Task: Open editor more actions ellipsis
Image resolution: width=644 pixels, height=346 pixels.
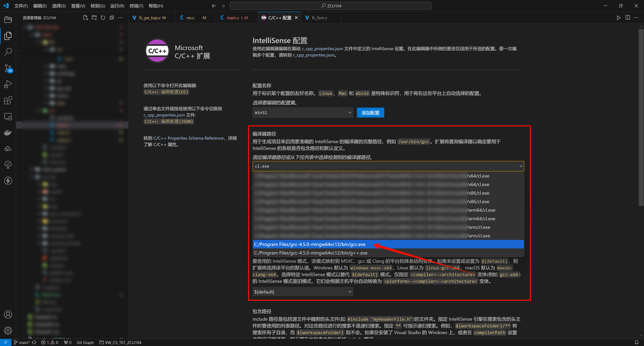Action: [636, 18]
